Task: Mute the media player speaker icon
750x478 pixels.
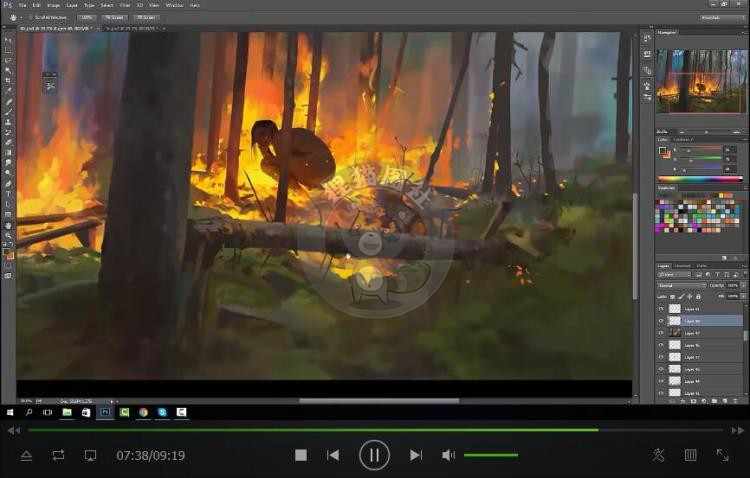Action: [448, 455]
